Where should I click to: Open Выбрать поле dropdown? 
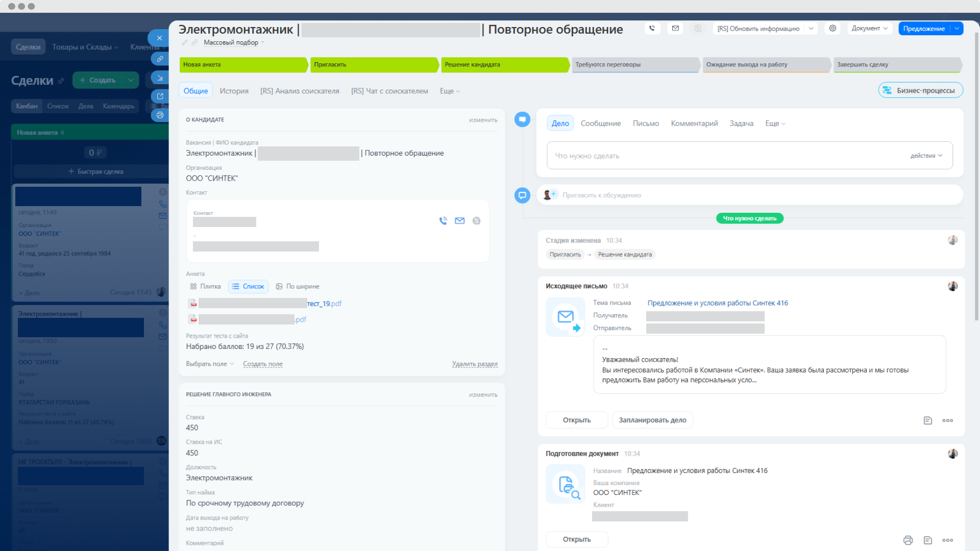pos(210,364)
